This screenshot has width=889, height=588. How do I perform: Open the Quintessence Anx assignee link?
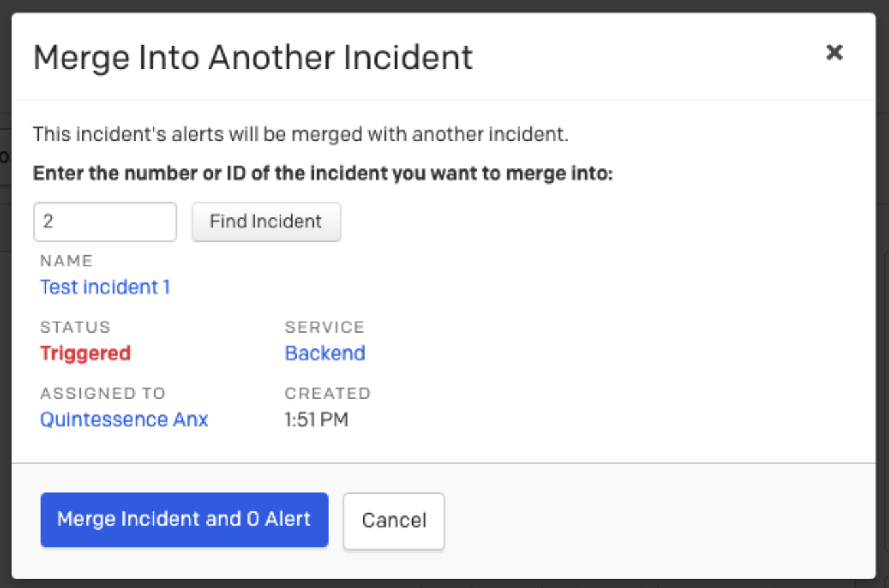[124, 419]
